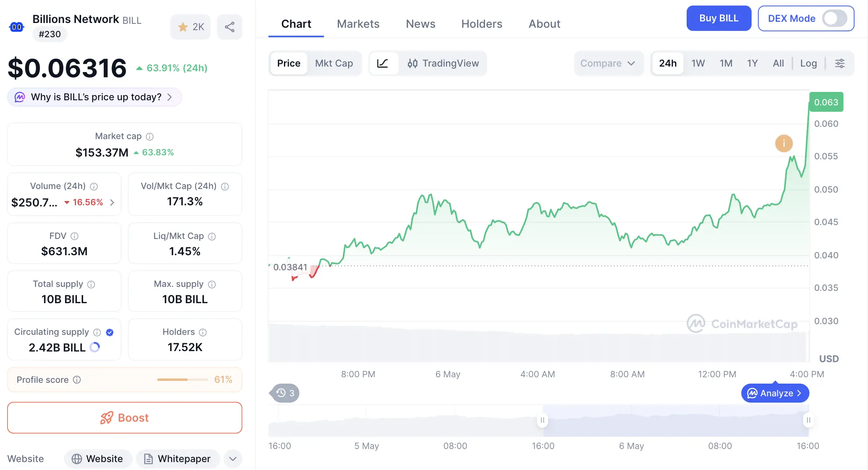Viewport: 868px width, 470px height.
Task: Click the left range slider handle
Action: click(542, 420)
